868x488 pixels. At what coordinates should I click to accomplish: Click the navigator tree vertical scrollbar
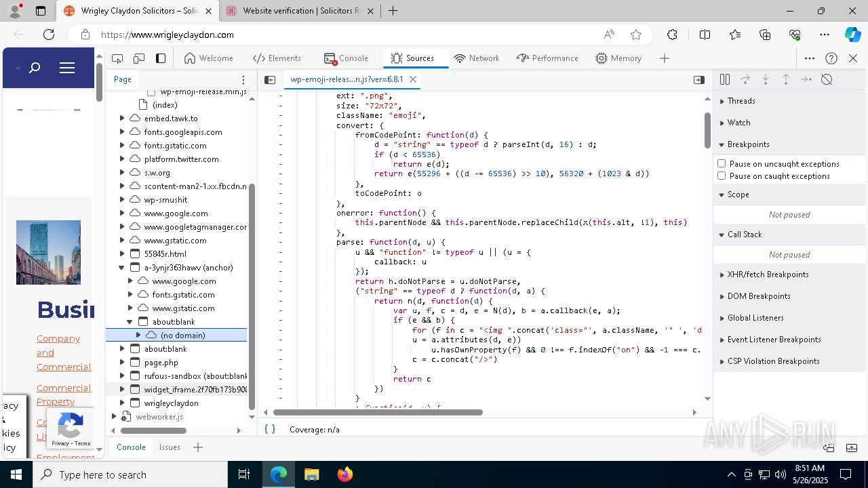(252, 296)
